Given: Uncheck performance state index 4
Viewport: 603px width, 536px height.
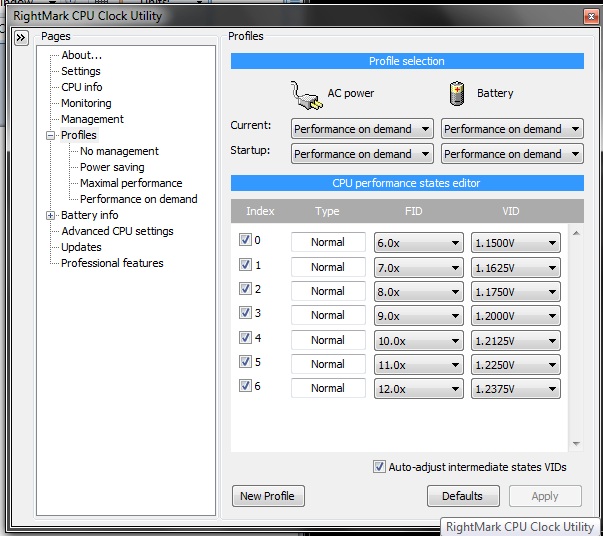Looking at the screenshot, I should tap(245, 338).
